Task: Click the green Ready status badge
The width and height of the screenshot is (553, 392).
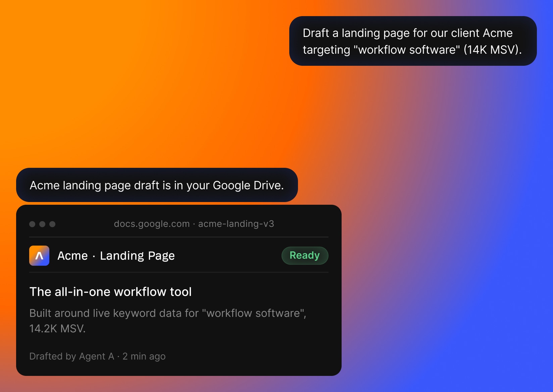Action: click(x=305, y=255)
